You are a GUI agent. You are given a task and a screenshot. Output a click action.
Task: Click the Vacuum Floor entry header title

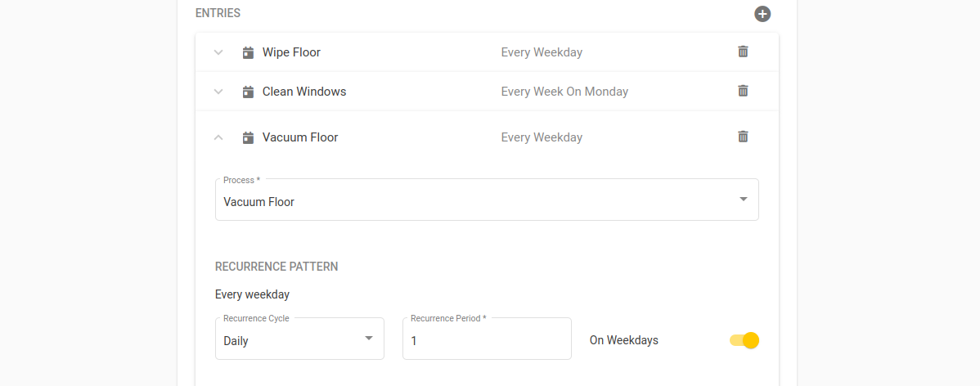point(300,137)
